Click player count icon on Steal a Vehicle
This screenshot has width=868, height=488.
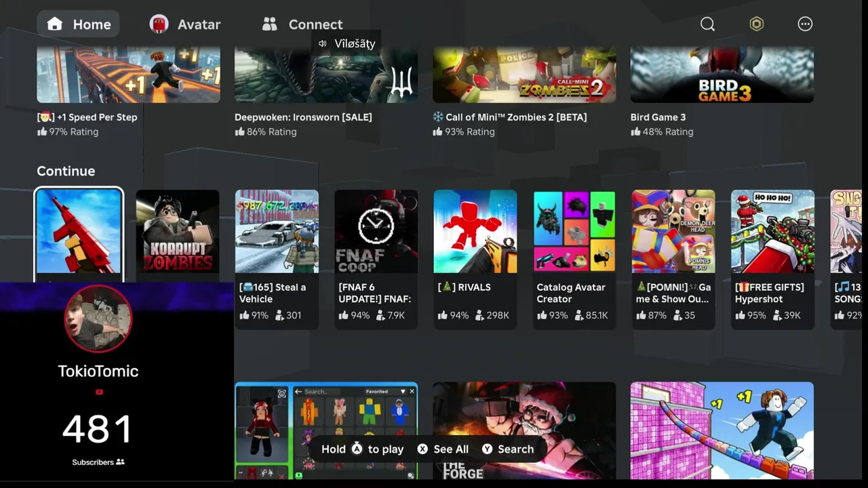click(279, 315)
